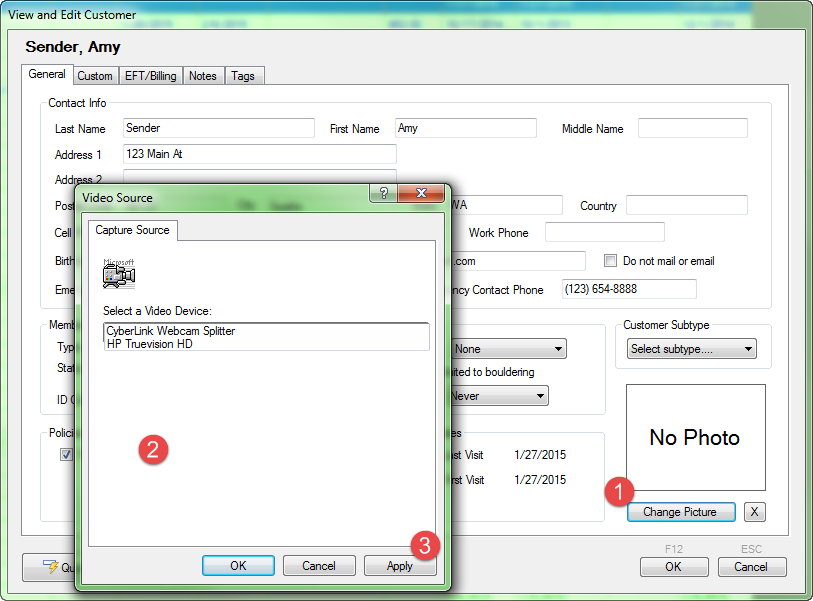This screenshot has height=601, width=813.
Task: Close the Video Source dialog
Action: [x=421, y=193]
